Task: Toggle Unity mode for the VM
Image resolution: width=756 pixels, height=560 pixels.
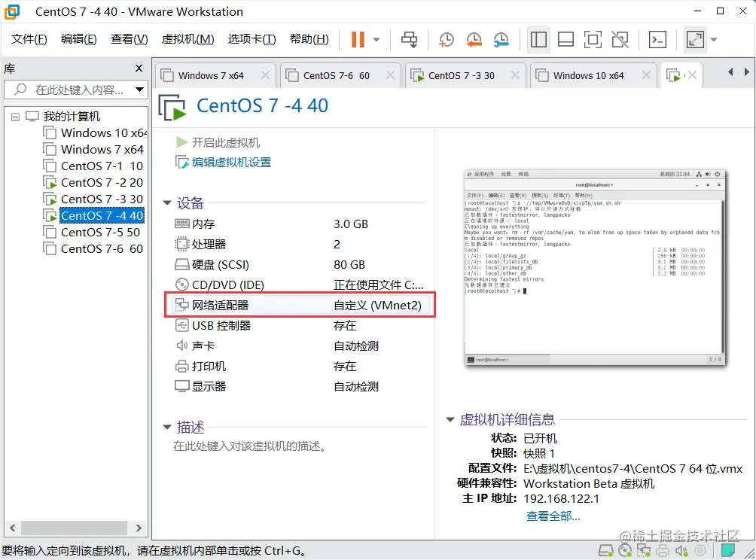Action: tap(620, 39)
